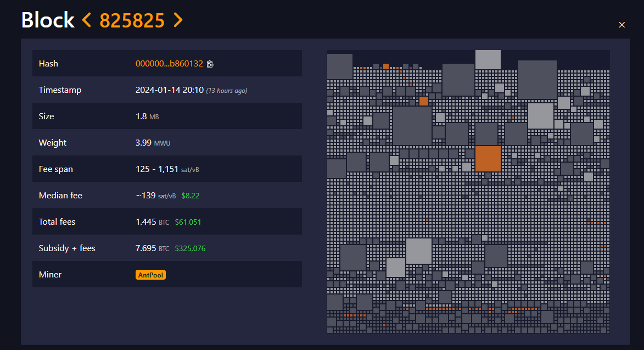The height and width of the screenshot is (350, 644).
Task: Close the block details panel
Action: 622,25
